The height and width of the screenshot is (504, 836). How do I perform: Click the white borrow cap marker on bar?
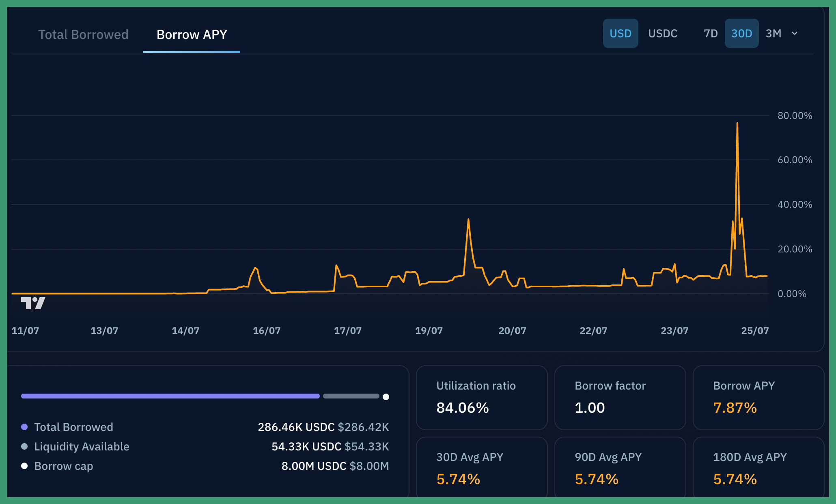pos(386,396)
